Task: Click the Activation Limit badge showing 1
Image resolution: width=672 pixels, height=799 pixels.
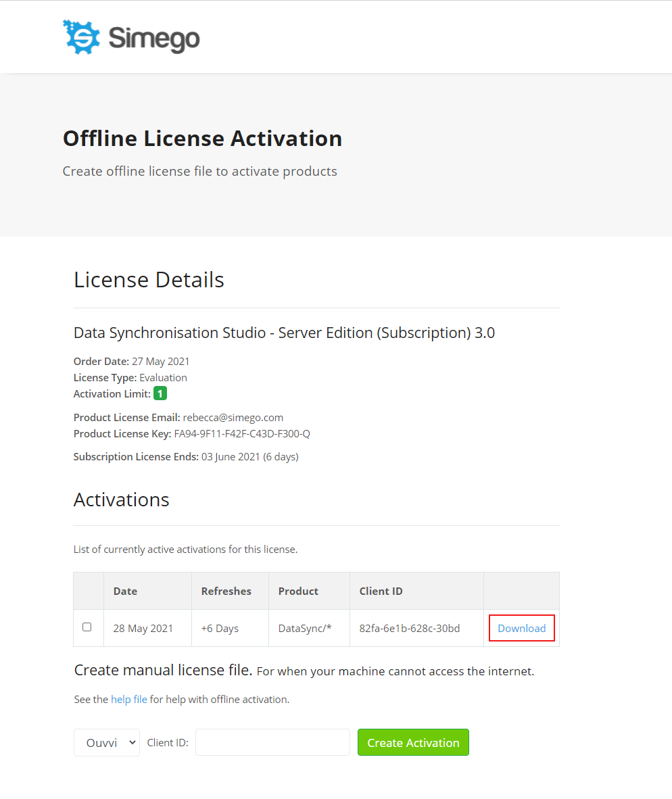Action: click(160, 393)
